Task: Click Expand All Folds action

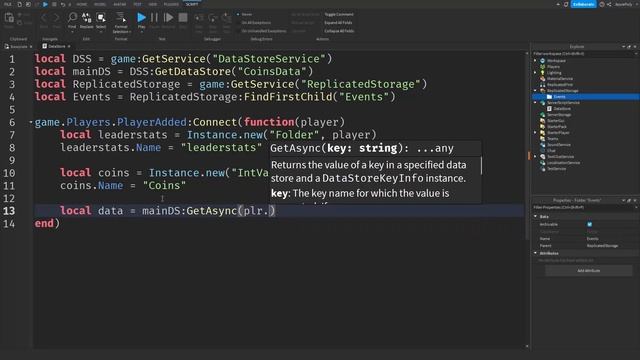Action: pos(338,22)
